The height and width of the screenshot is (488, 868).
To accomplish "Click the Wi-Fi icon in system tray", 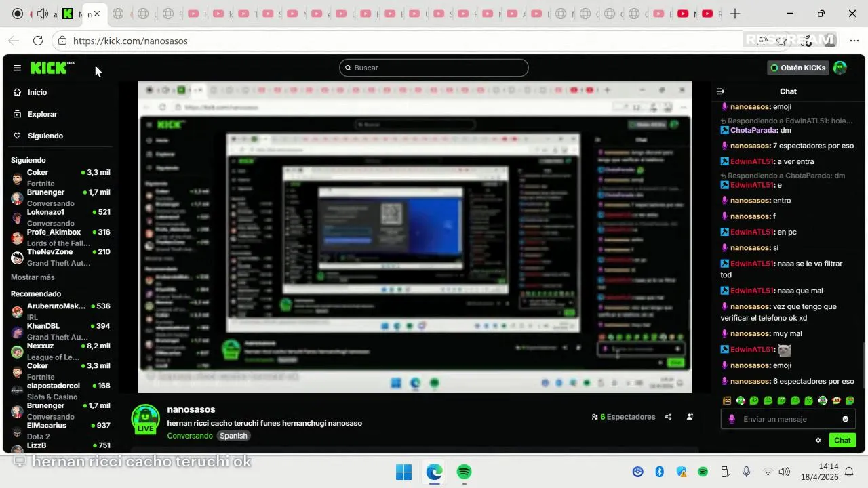I will pos(768,472).
